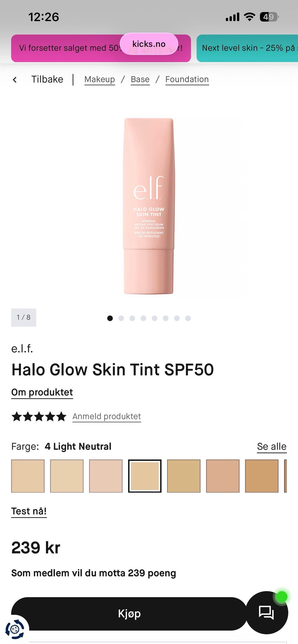Open the cookie settings icon

pos(15,629)
